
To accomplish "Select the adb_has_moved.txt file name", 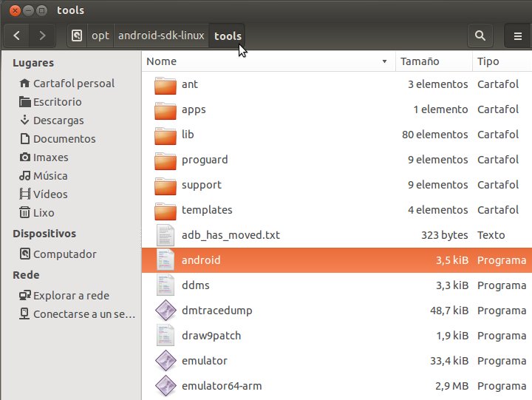I will [231, 235].
